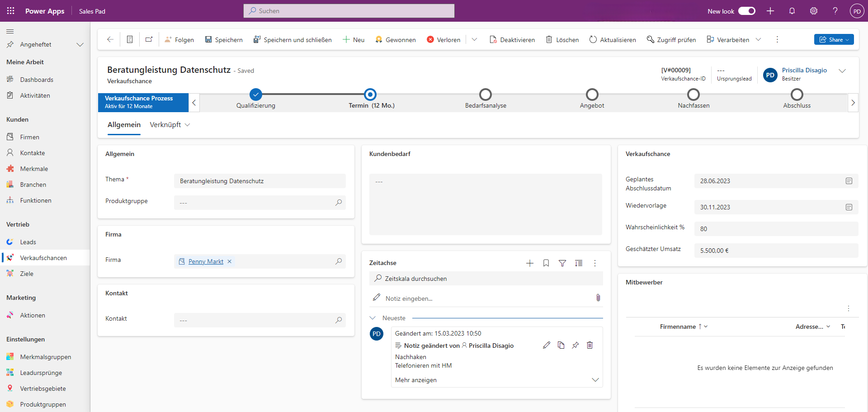This screenshot has height=412, width=868.
Task: Mark opportunity as Gewonnen
Action: (396, 40)
